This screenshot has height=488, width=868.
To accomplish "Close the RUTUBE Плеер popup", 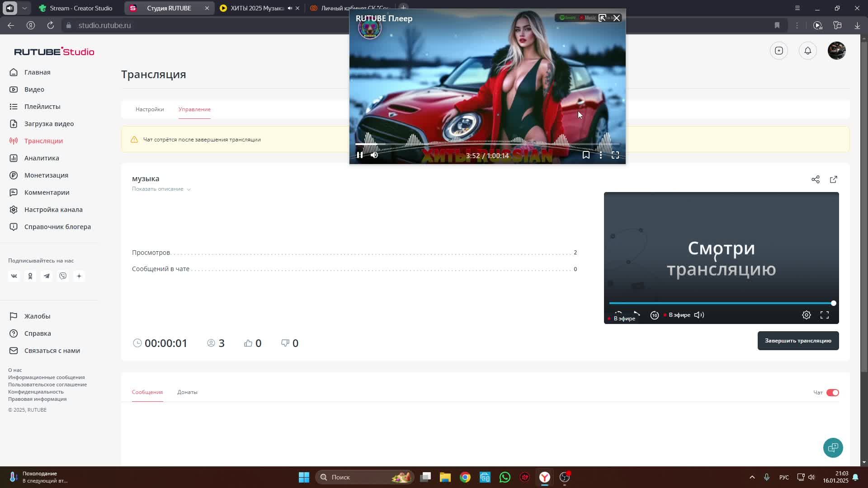I will coord(617,18).
